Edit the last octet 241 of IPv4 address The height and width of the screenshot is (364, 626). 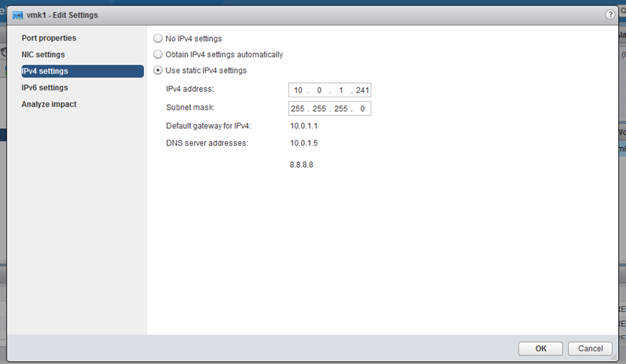362,90
